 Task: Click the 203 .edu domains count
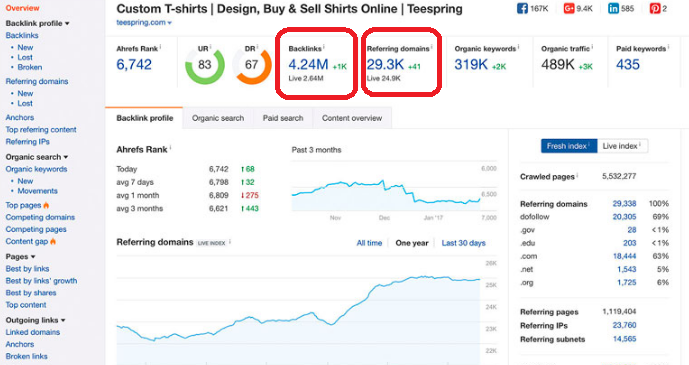point(630,243)
